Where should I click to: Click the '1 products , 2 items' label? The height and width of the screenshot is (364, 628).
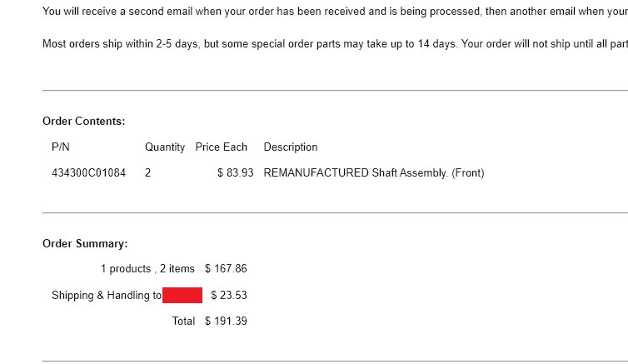[147, 269]
